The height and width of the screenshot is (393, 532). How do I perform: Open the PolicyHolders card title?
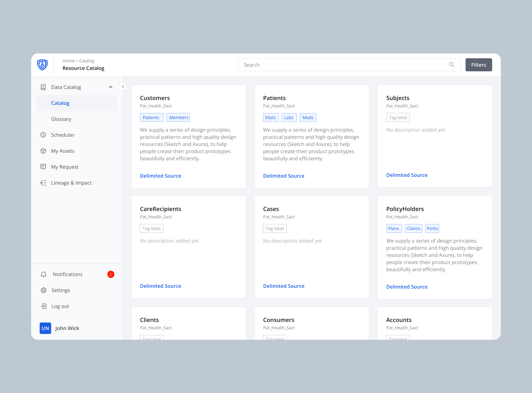pos(405,209)
